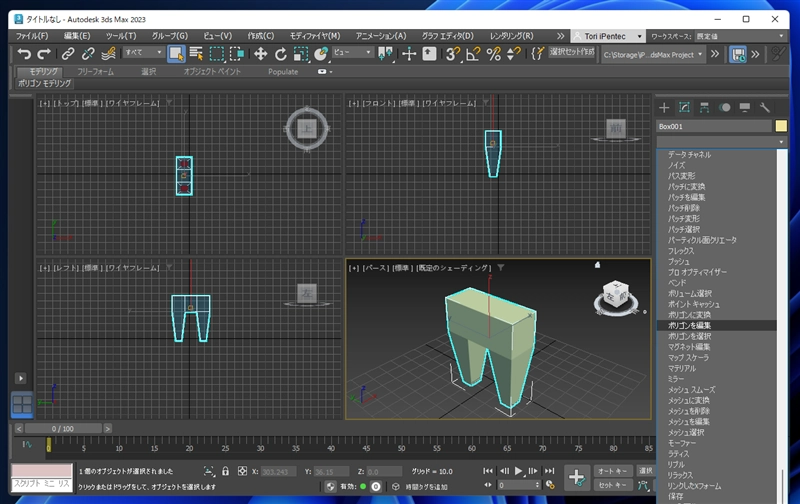
Task: Select the Scale tool
Action: [x=301, y=54]
